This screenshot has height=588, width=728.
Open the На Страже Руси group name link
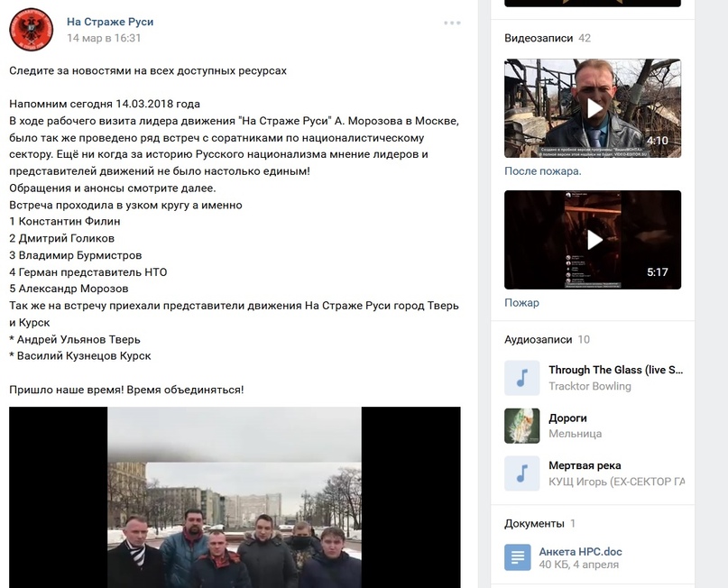pos(110,22)
